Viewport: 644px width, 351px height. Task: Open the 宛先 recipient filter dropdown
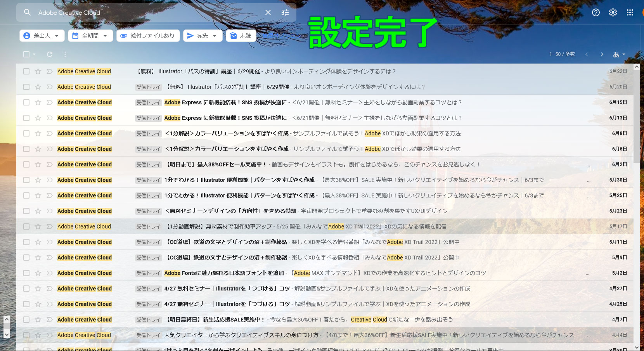(x=203, y=36)
